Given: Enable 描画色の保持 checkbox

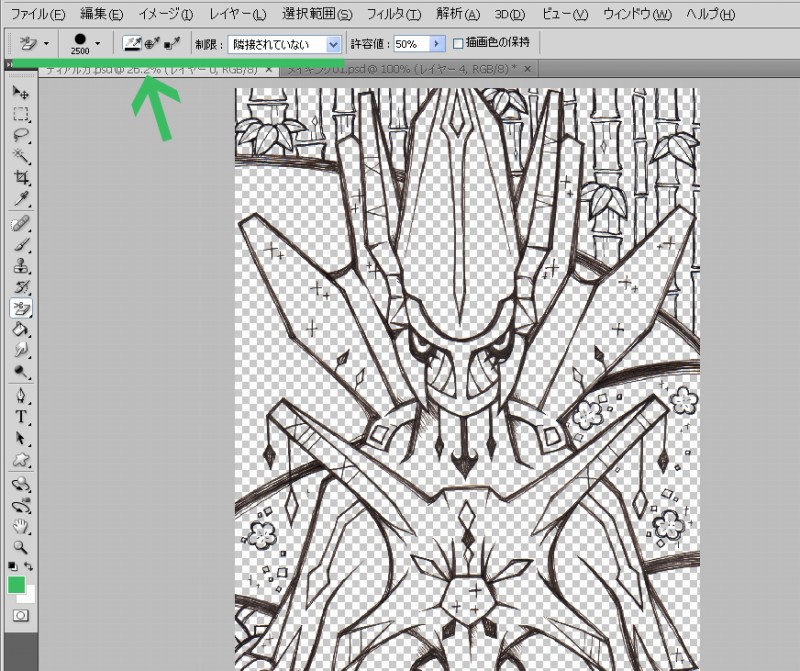Looking at the screenshot, I should coord(458,44).
